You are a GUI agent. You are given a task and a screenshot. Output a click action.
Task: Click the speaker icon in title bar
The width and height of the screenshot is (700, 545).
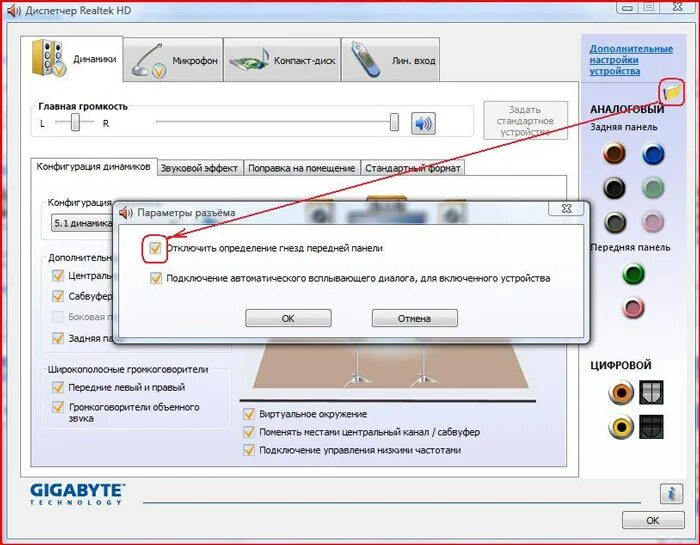13,10
